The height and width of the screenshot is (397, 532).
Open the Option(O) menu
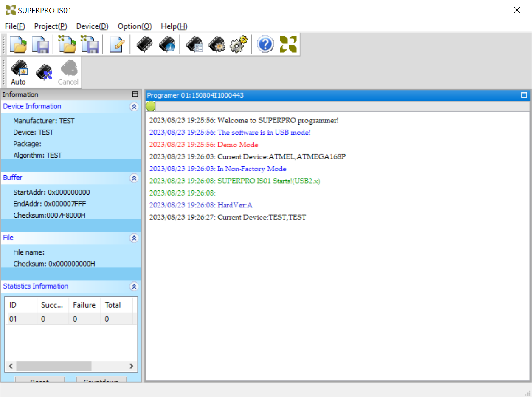135,26
